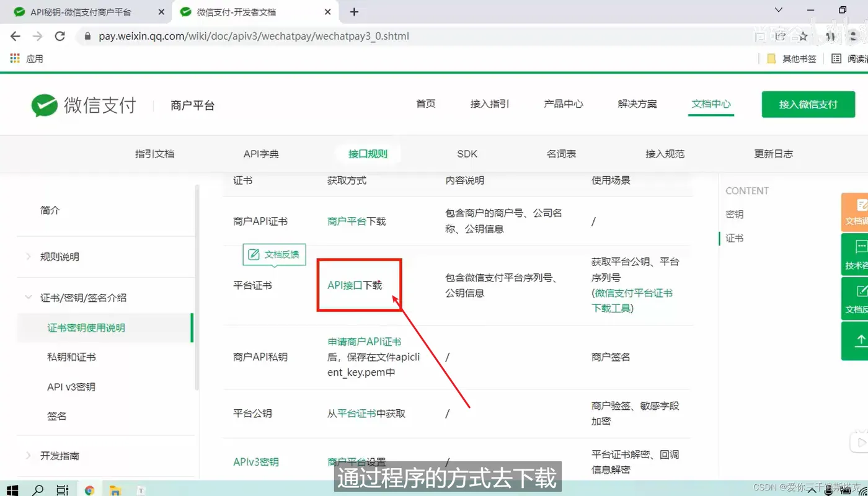868x496 pixels.
Task: Click the browser forward arrow
Action: 37,36
